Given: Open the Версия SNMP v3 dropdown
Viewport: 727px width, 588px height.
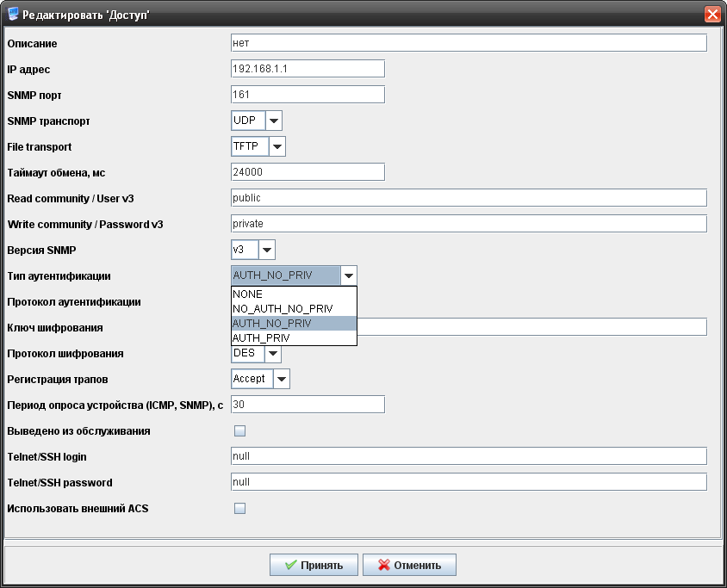Looking at the screenshot, I should point(266,250).
